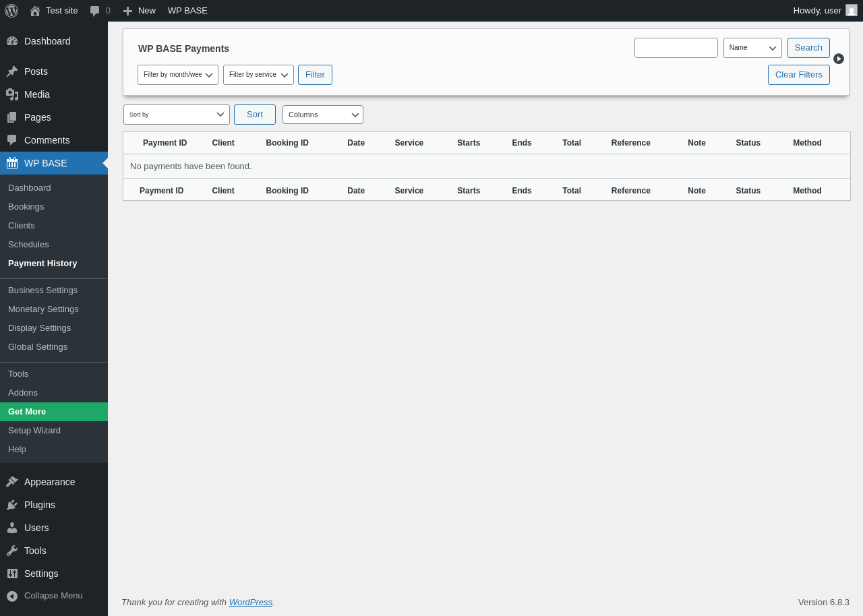The height and width of the screenshot is (616, 863).
Task: Click the green Get More item
Action: [x=54, y=412]
